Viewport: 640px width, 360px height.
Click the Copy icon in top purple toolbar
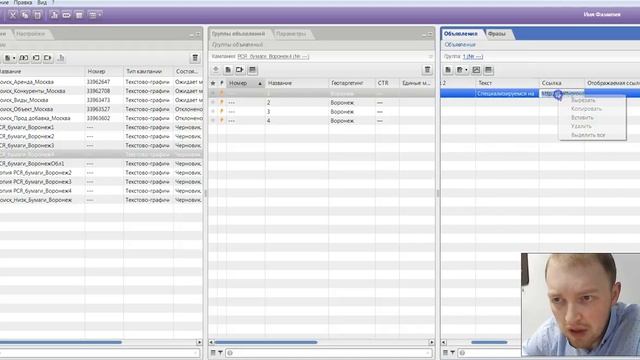[25, 15]
